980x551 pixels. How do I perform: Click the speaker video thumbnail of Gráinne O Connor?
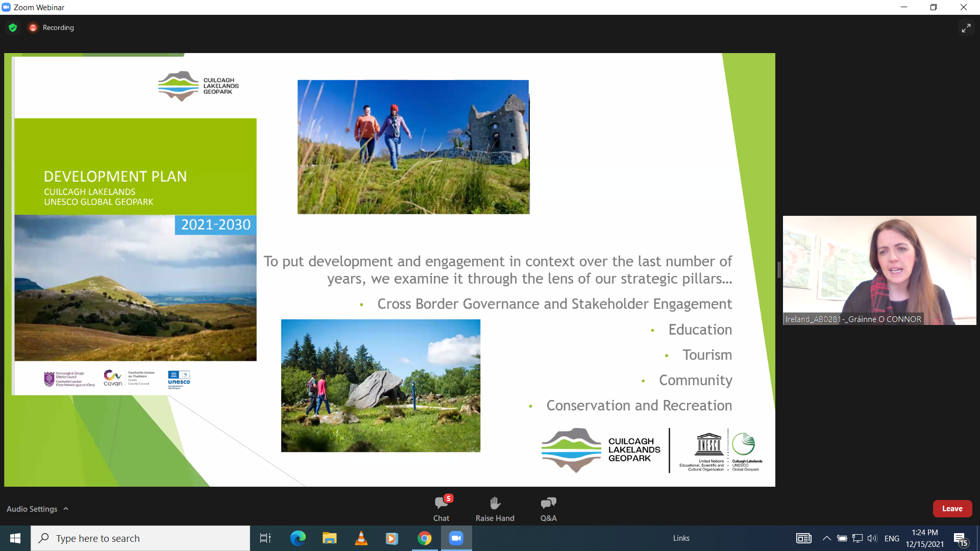pos(879,270)
